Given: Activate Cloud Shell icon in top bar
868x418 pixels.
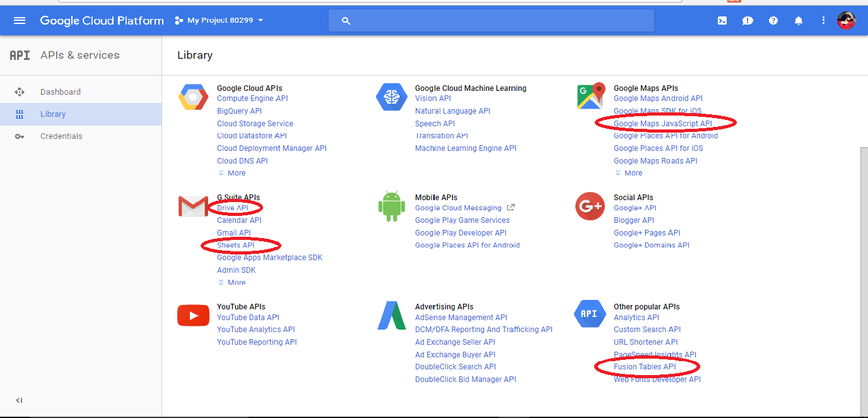Looking at the screenshot, I should (722, 20).
